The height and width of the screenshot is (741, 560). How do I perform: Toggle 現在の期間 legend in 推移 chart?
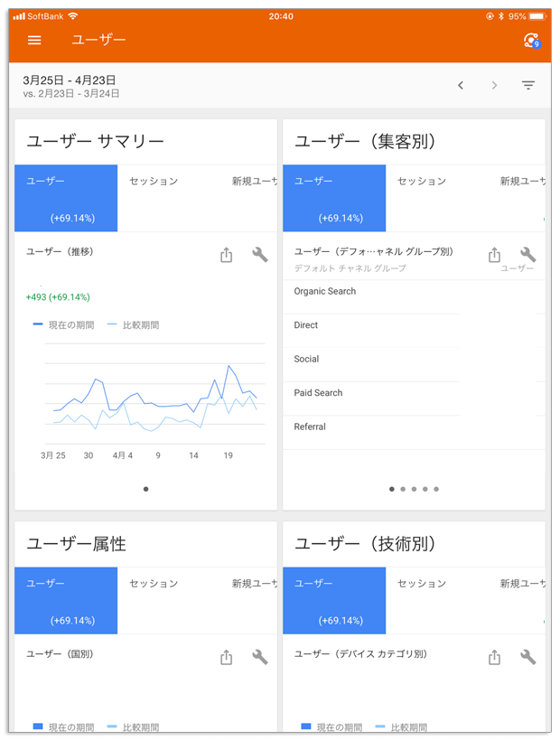[x=64, y=325]
